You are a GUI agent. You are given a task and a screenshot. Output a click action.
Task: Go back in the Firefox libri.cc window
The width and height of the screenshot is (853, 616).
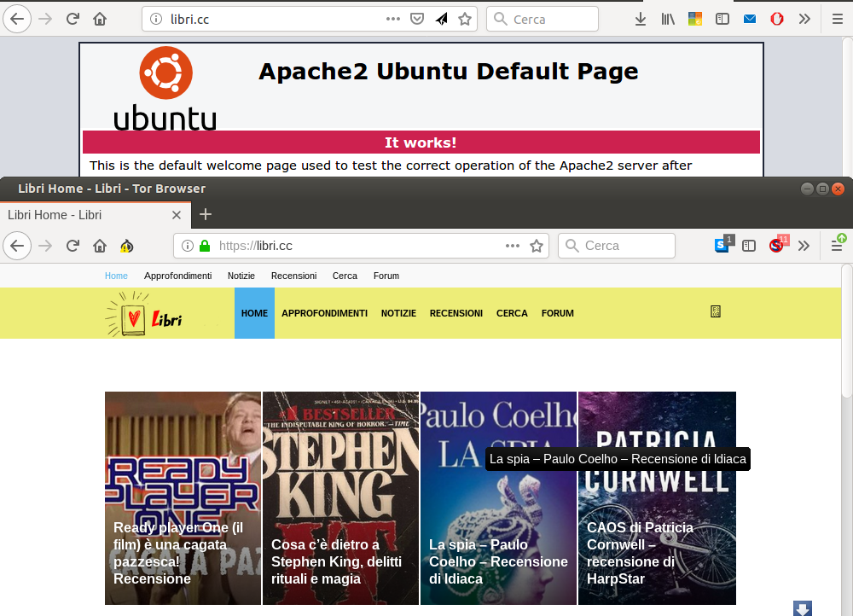pyautogui.click(x=17, y=19)
